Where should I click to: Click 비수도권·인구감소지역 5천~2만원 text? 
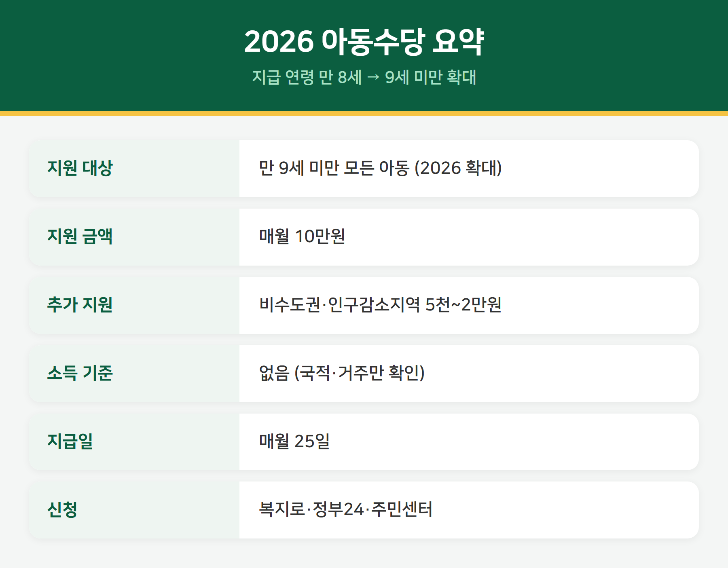point(380,305)
